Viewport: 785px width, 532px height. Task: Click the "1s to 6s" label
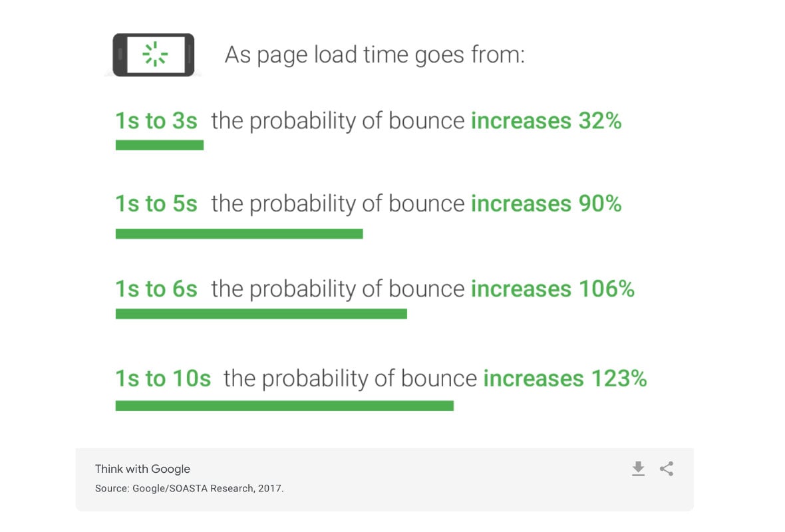click(156, 289)
